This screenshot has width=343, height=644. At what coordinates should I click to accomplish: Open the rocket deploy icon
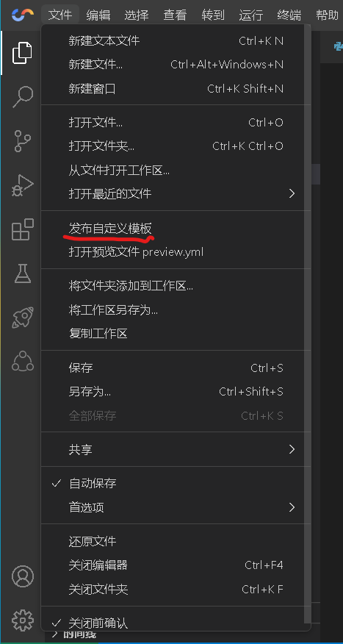tap(22, 317)
